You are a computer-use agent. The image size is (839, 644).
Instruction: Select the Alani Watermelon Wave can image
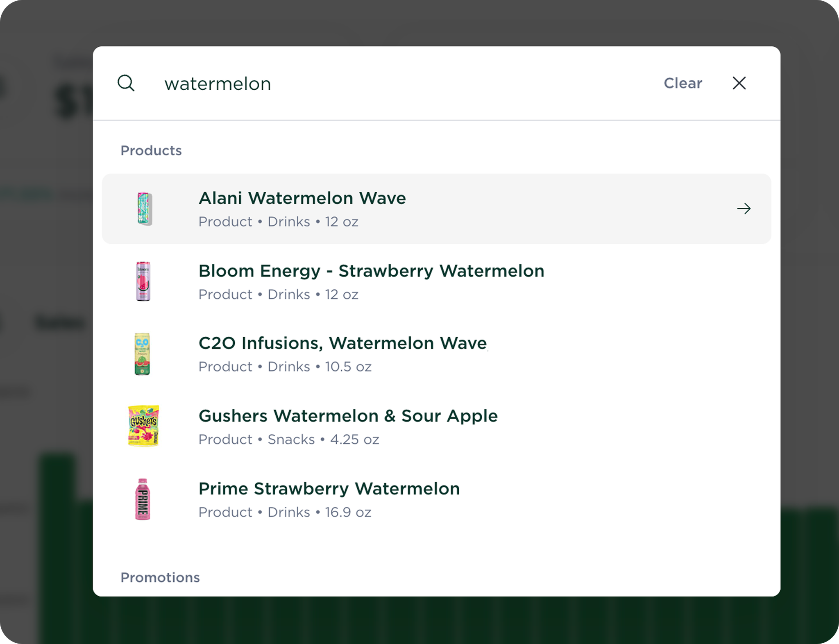[144, 209]
